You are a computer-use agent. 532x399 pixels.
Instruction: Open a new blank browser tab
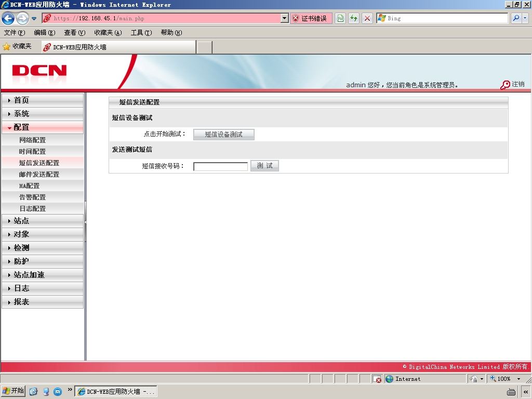pos(205,47)
